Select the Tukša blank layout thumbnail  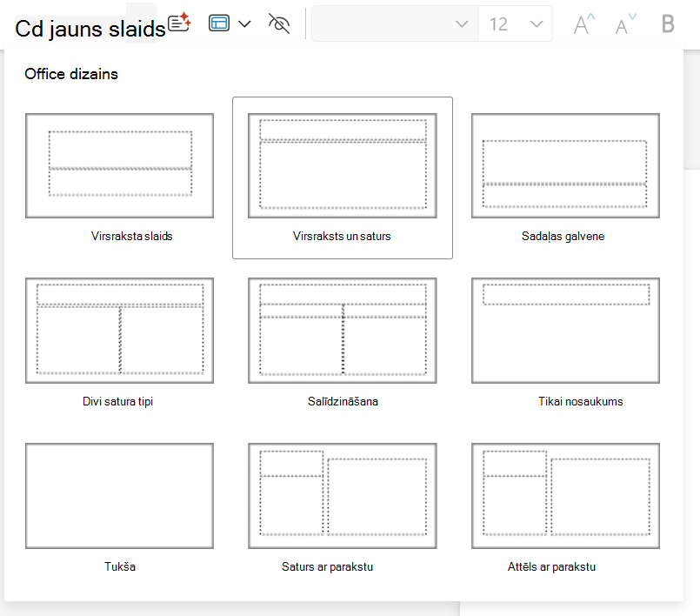120,496
